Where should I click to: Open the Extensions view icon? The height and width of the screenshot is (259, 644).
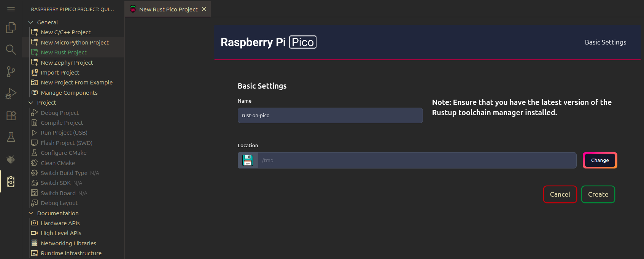point(11,116)
